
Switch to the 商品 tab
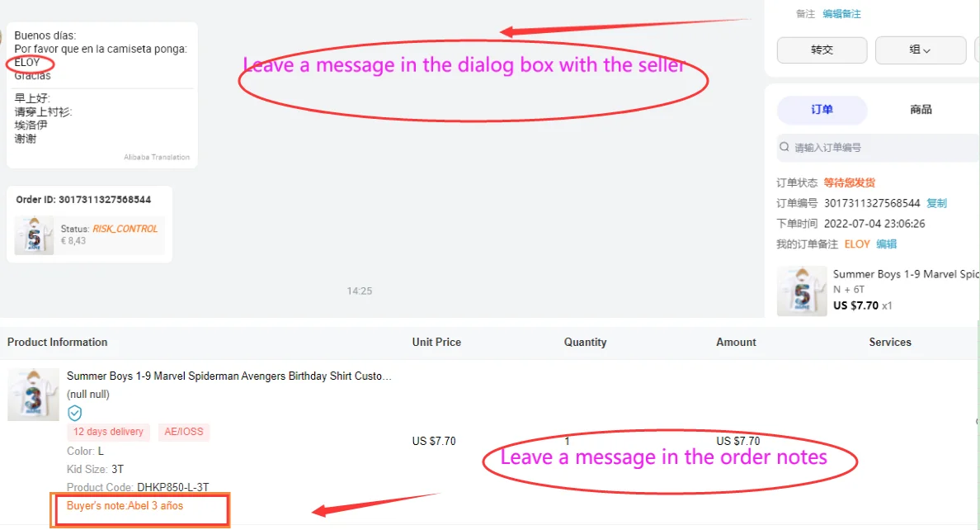pyautogui.click(x=921, y=110)
